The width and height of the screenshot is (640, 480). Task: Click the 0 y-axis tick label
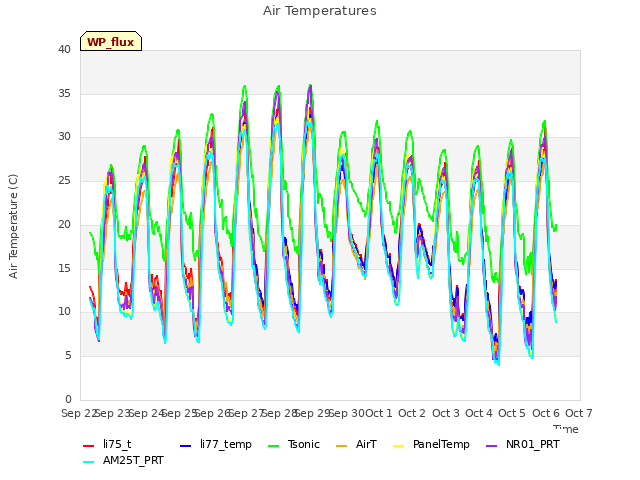tap(68, 399)
